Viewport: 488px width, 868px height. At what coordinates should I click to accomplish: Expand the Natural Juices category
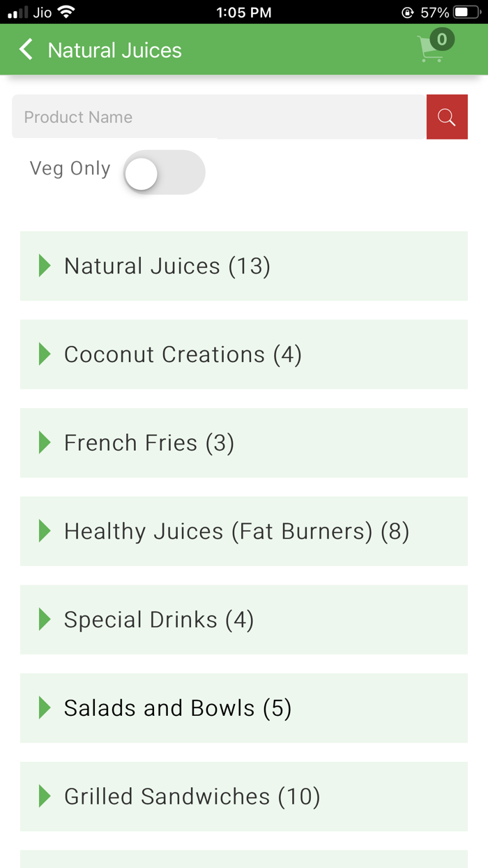pos(167,266)
